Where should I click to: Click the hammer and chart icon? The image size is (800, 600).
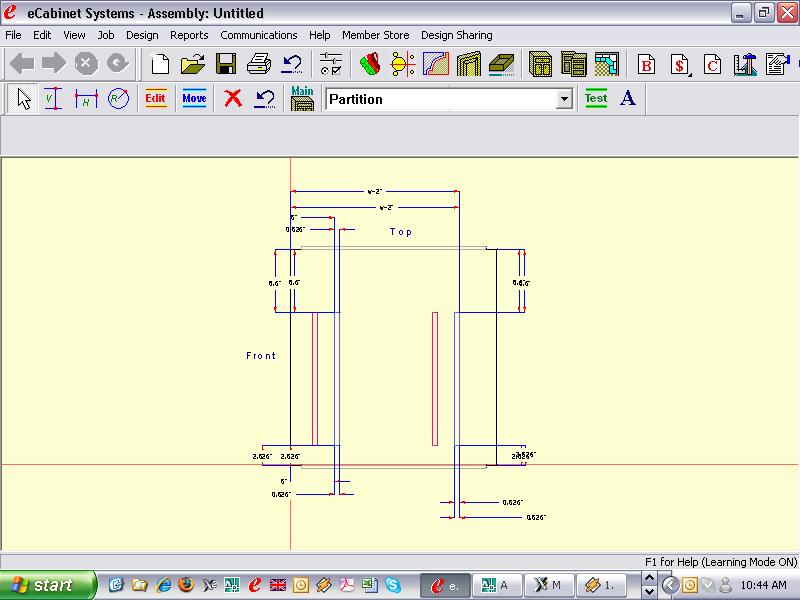(745, 65)
